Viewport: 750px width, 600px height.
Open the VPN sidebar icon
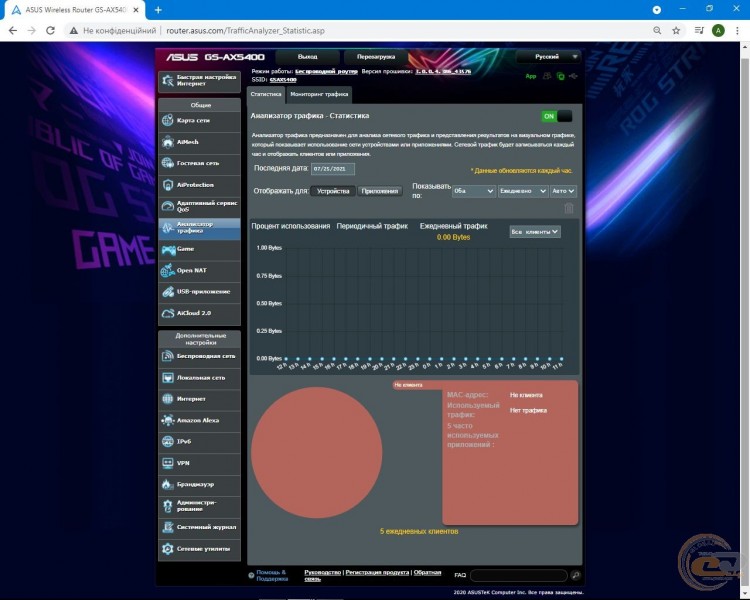click(167, 463)
